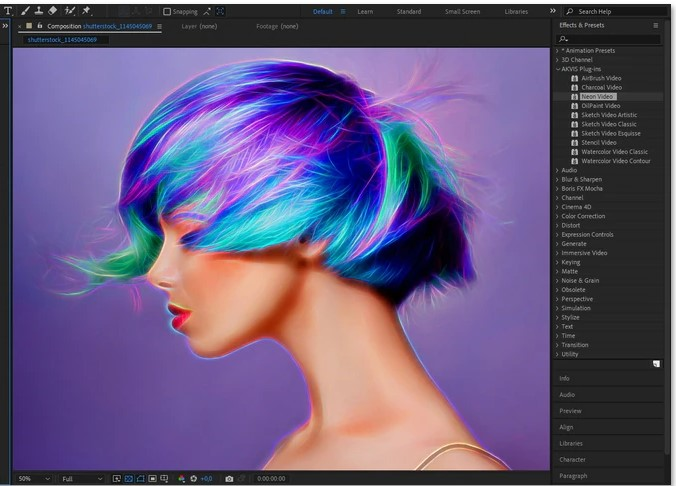Enable the Snapping checkbox
676x486 pixels.
coord(166,12)
